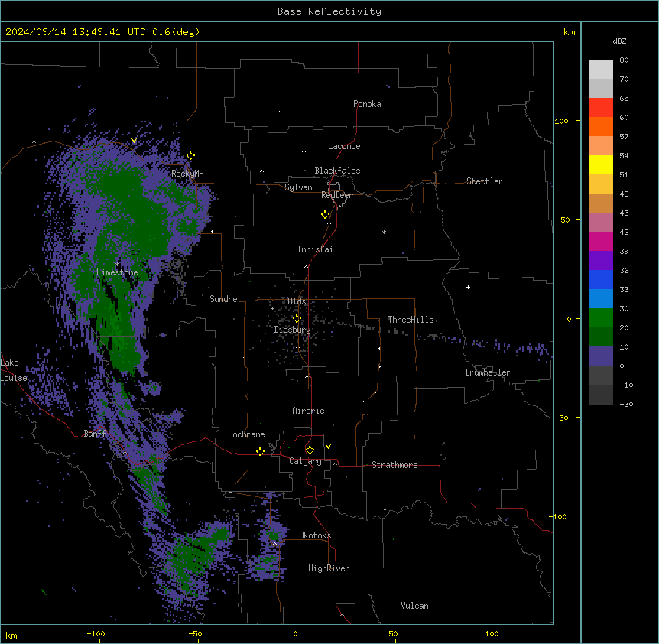The image size is (659, 644).
Task: Click the asterisk marker above Limestone label
Action: pyautogui.click(x=117, y=264)
